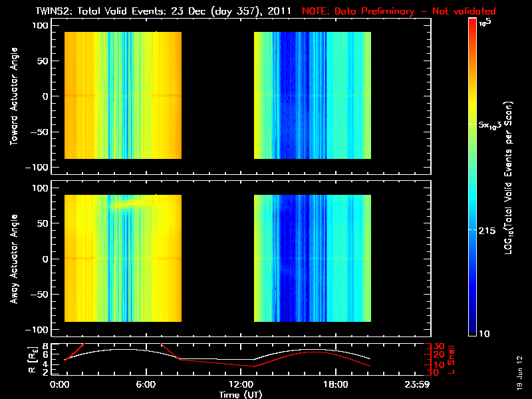Click the blue afternoon data block in Away panel

coord(313,258)
